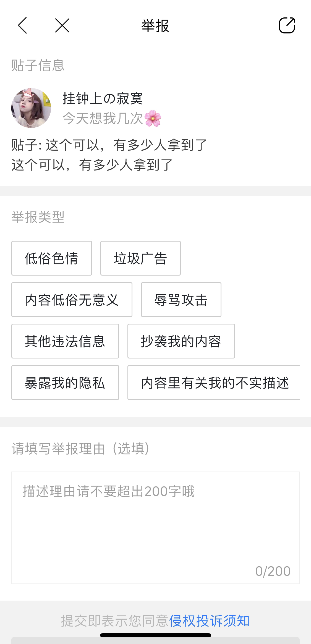The image size is (311, 644).
Task: Tap the share icon at top right
Action: [287, 25]
